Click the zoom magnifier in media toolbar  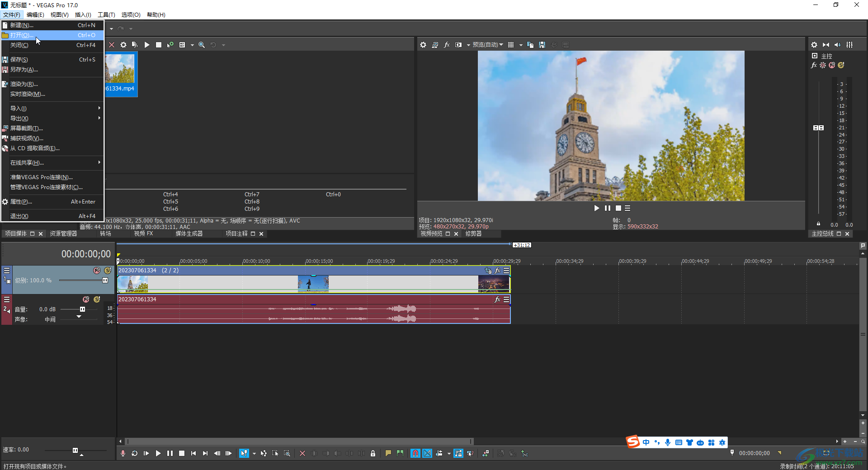click(202, 45)
